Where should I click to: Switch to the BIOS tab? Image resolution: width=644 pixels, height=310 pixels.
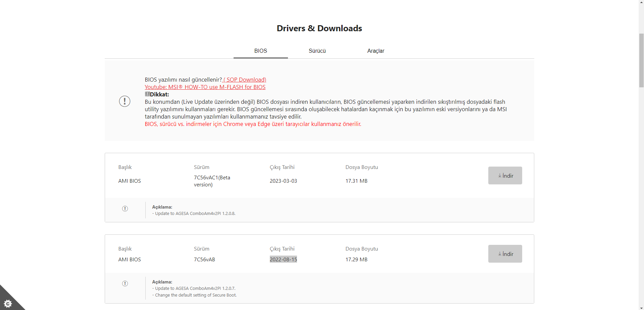260,51
